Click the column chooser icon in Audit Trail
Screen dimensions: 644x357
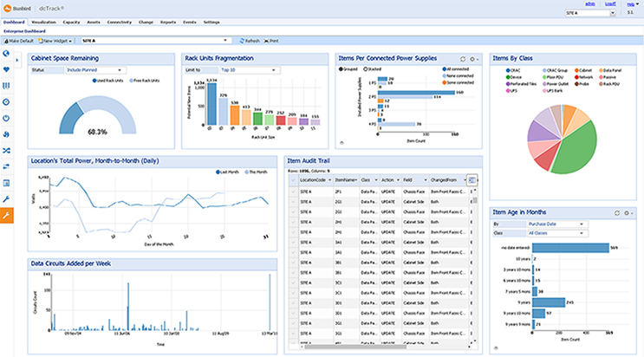coord(472,180)
